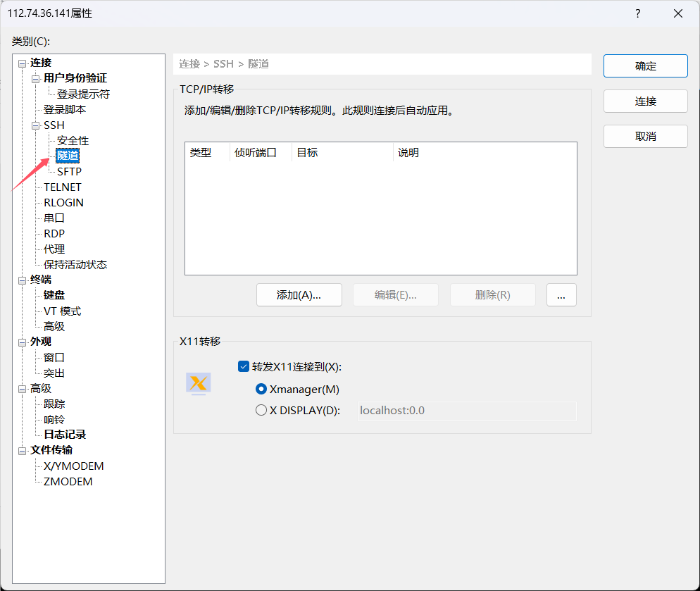Select 窗口 under 外观
The width and height of the screenshot is (700, 591).
point(54,357)
